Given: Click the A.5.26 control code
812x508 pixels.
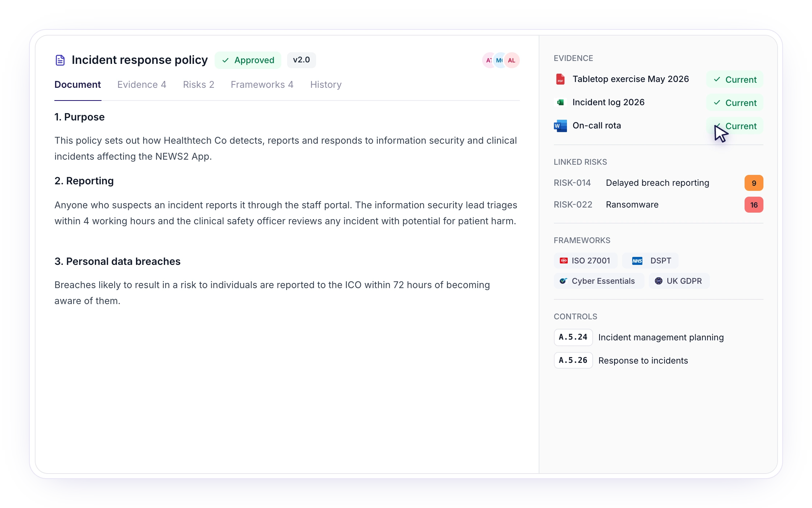Looking at the screenshot, I should [x=573, y=360].
